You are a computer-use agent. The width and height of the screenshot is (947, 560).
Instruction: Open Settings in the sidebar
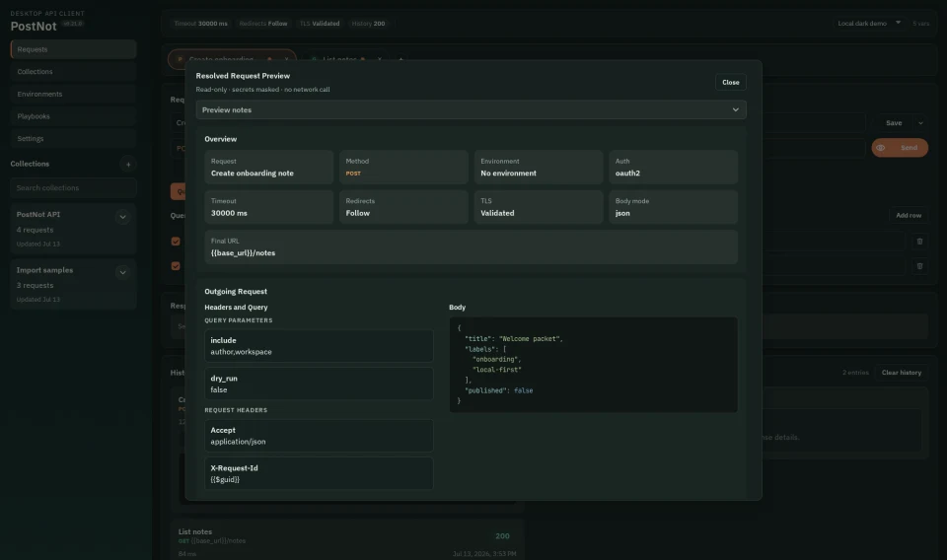point(73,139)
